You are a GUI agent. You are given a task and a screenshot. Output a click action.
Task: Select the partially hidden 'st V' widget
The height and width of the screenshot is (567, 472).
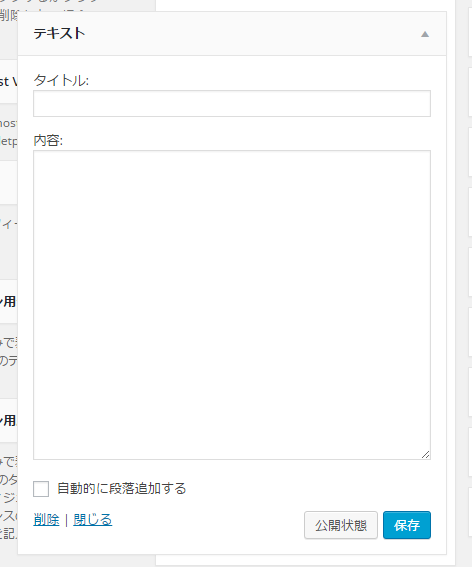pyautogui.click(x=9, y=81)
